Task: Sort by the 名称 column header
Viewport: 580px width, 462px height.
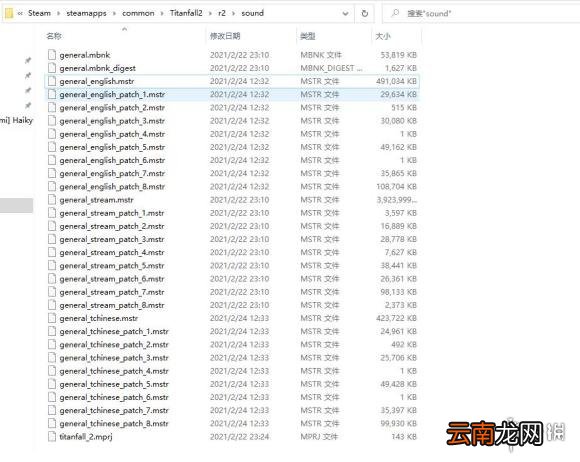Action: (54, 36)
